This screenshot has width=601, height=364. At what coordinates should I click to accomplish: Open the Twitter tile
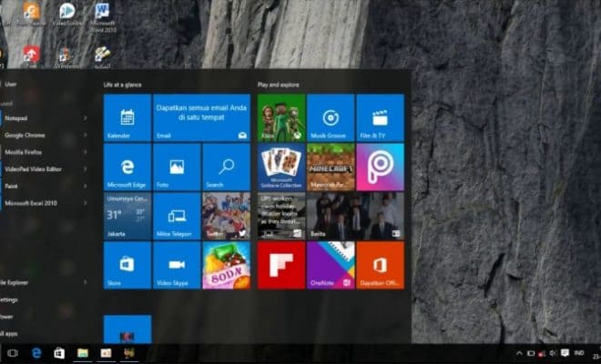point(226,216)
